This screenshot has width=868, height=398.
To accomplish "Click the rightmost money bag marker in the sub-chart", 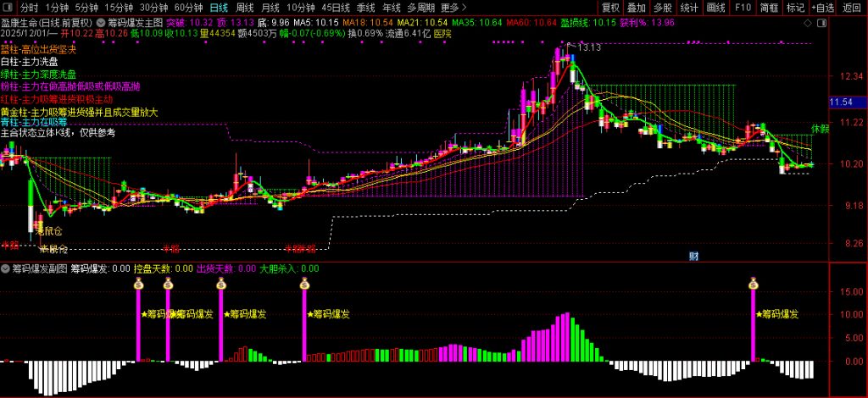I will click(x=753, y=285).
